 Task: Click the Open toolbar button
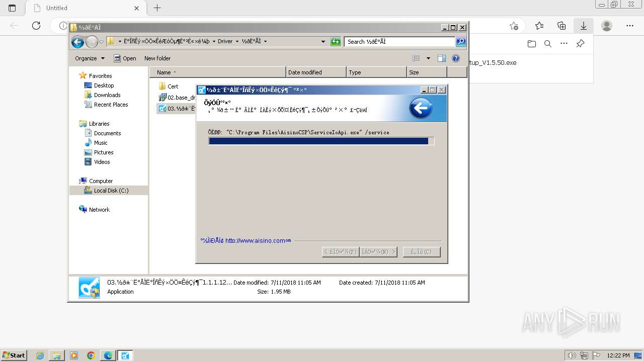tap(125, 58)
